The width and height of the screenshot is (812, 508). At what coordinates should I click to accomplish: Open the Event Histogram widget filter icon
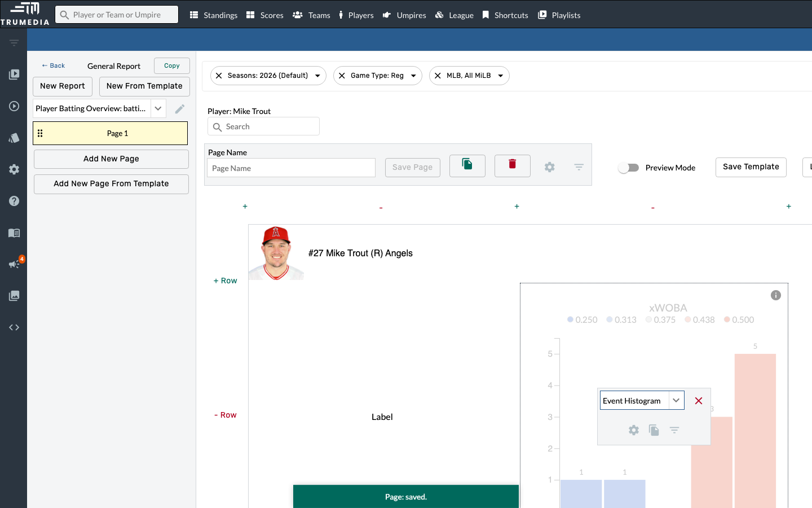pos(674,430)
